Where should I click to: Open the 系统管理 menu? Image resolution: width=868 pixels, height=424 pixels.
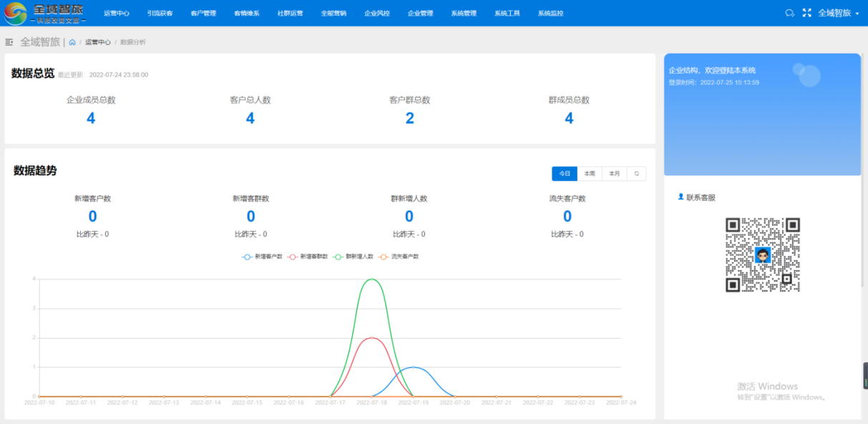pyautogui.click(x=464, y=13)
